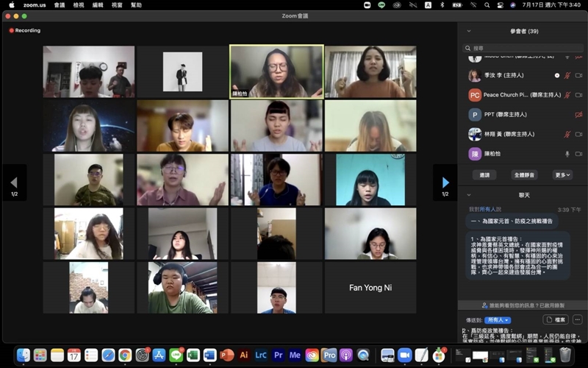Screen dimensions: 588x368
Task: Open the zoom.us application menu
Action: pos(35,5)
